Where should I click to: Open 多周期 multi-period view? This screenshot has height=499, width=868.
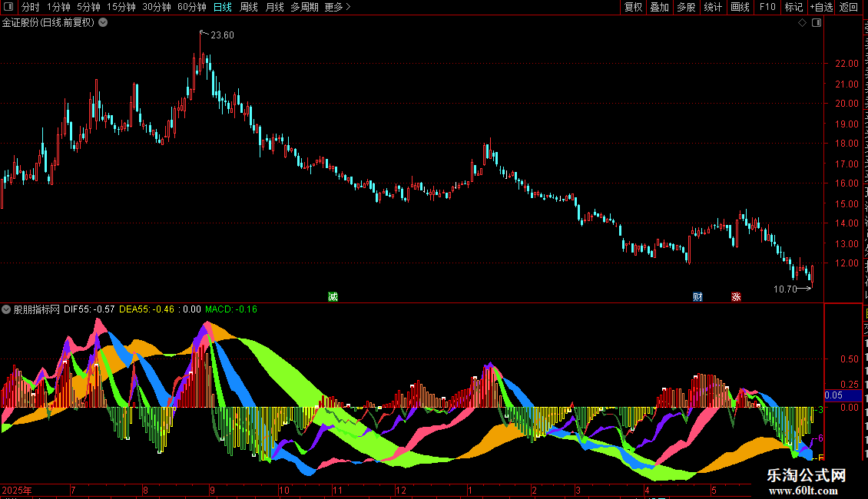(x=304, y=7)
